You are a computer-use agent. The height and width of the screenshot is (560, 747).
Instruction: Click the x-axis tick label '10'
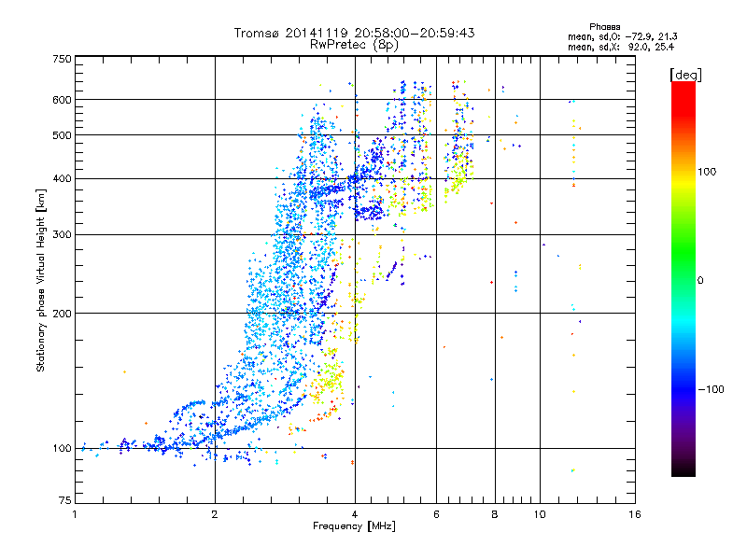[540, 514]
